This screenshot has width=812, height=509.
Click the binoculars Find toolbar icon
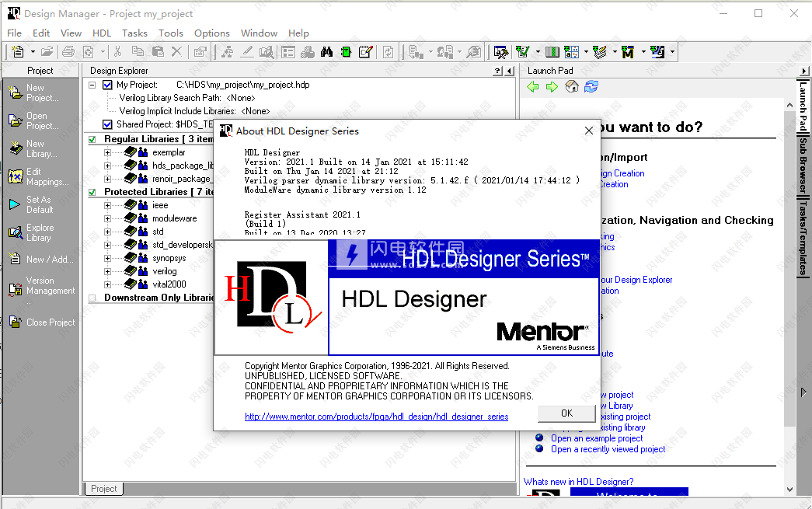[327, 52]
